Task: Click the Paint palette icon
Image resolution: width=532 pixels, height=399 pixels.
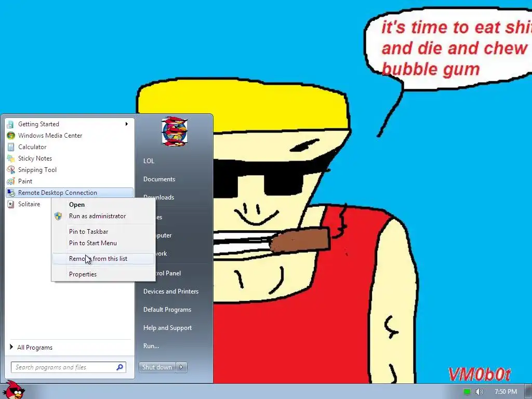Action: (x=10, y=181)
